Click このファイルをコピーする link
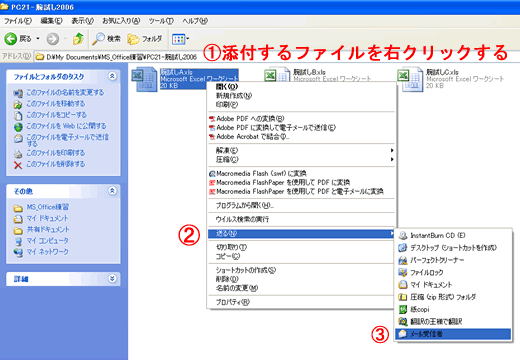The height and width of the screenshot is (360, 520). click(x=56, y=115)
